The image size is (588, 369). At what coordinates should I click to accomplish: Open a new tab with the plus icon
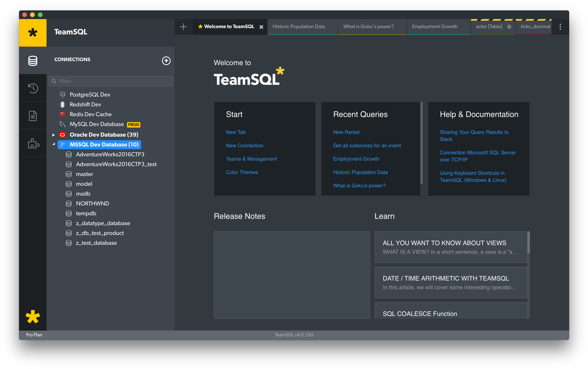183,27
